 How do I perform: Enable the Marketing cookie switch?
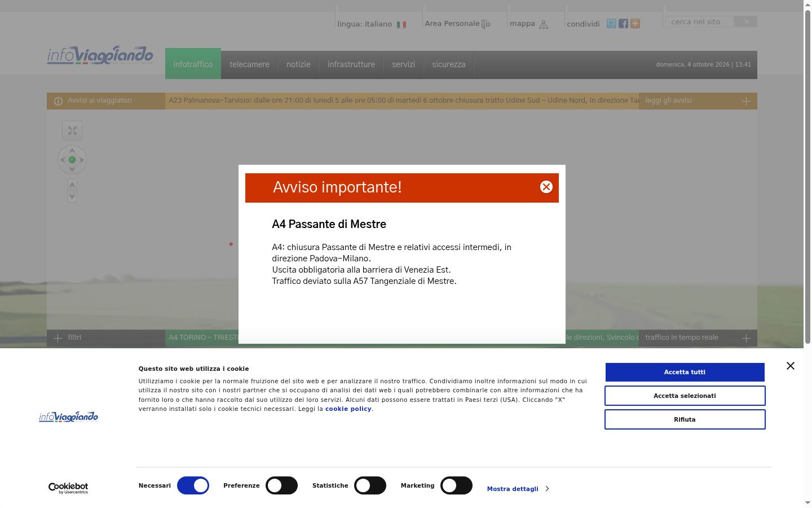point(456,485)
